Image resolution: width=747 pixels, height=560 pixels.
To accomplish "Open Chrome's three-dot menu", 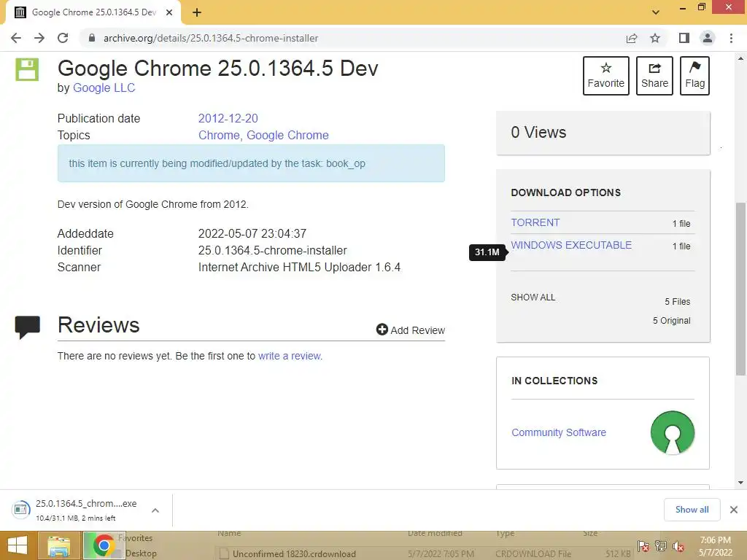I will coord(731,38).
